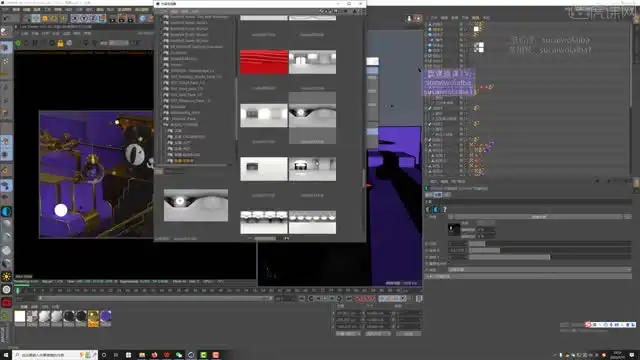Select the white material swatch
640x360 pixels.
point(20,317)
